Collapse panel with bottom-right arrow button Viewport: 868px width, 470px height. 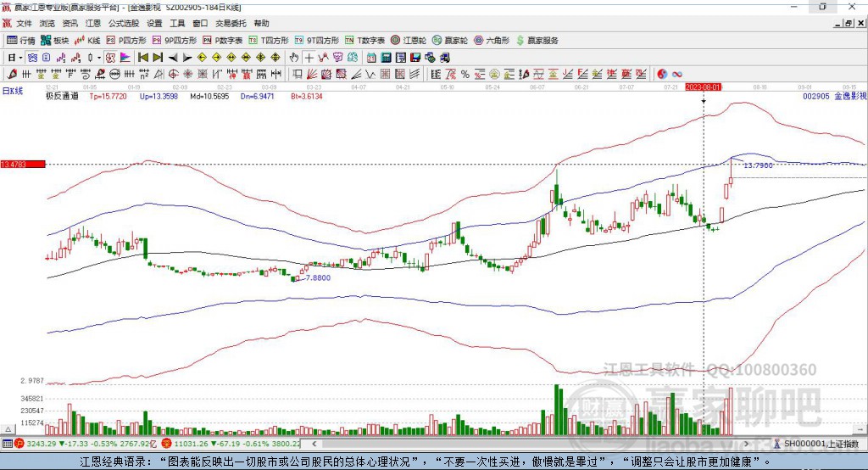coord(860,429)
